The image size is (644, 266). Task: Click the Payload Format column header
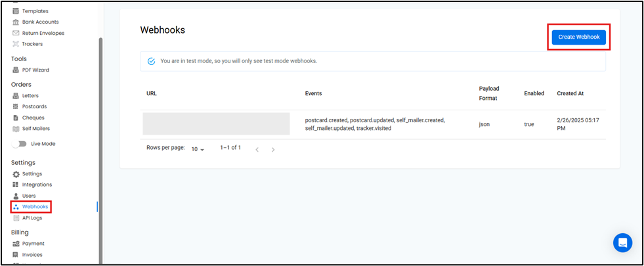(489, 94)
